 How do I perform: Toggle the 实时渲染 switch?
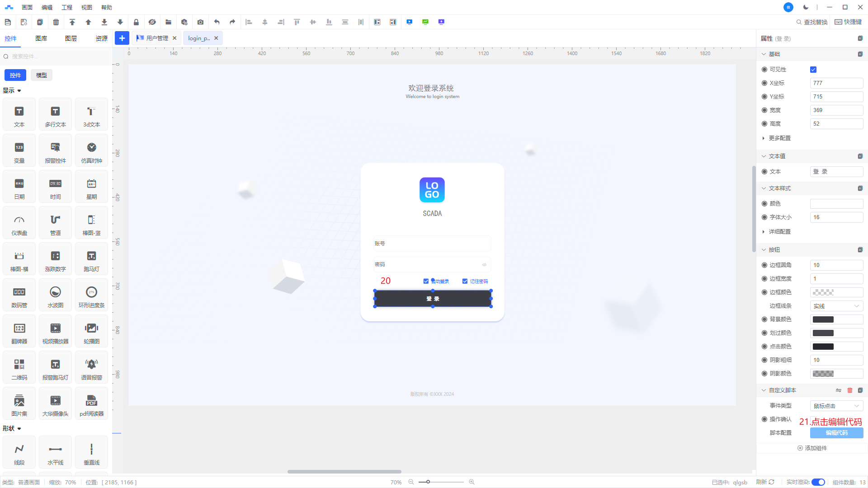(818, 482)
